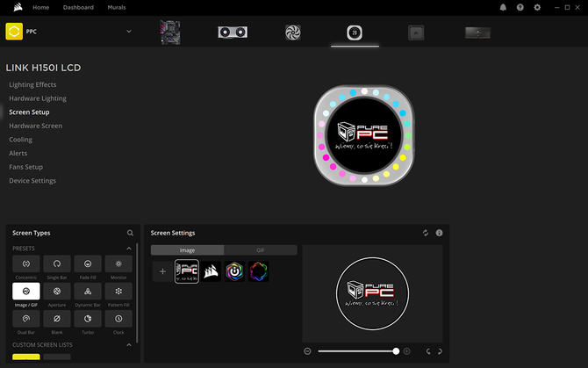
Task: Collapse the CUSTOM SCREEN LISTS section
Action: [129, 345]
